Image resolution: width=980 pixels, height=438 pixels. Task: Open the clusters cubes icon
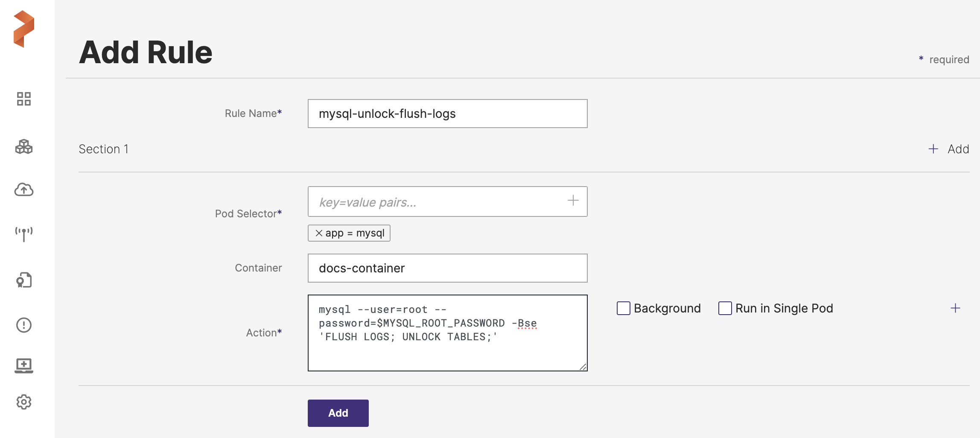[x=24, y=146]
